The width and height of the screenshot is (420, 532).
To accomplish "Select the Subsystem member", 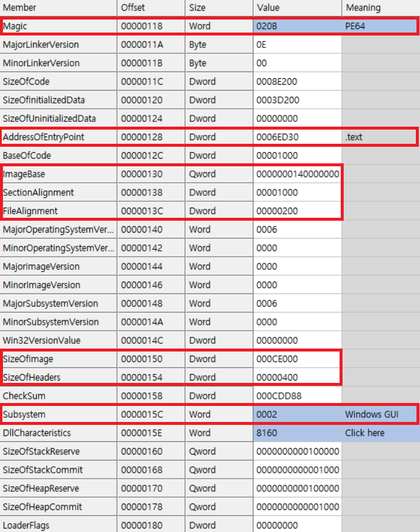I will 59,414.
